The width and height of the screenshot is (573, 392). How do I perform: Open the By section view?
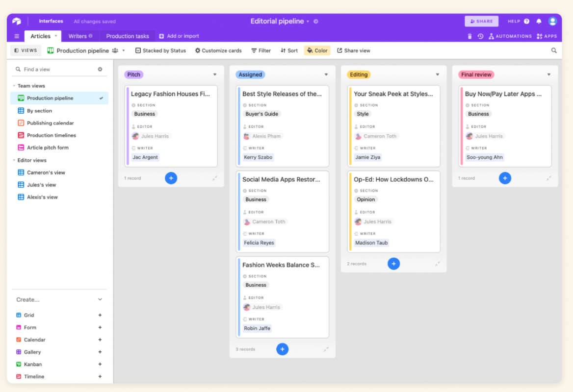(x=59, y=111)
